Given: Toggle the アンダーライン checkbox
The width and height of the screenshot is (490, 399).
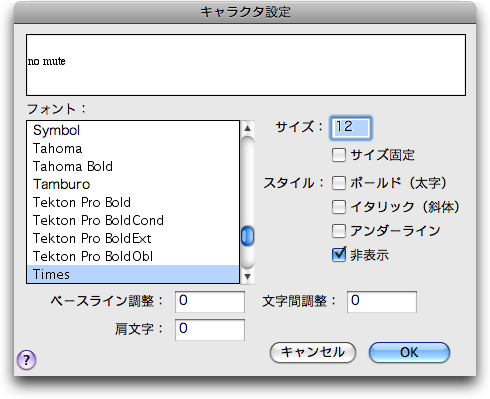Looking at the screenshot, I should [339, 231].
